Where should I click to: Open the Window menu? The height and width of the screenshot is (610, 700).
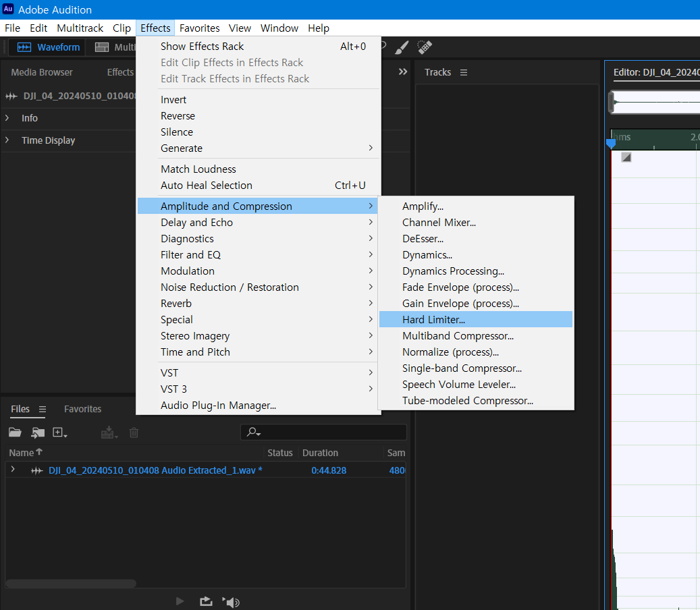pyautogui.click(x=279, y=28)
